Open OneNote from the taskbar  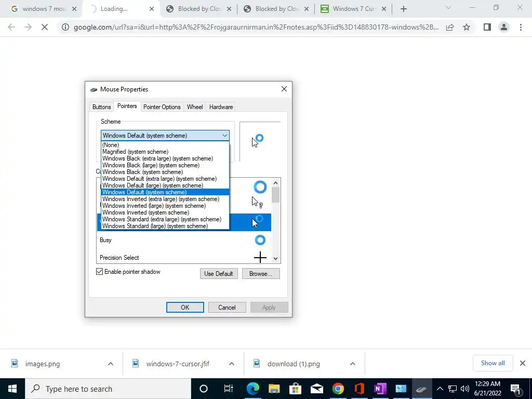point(380,389)
